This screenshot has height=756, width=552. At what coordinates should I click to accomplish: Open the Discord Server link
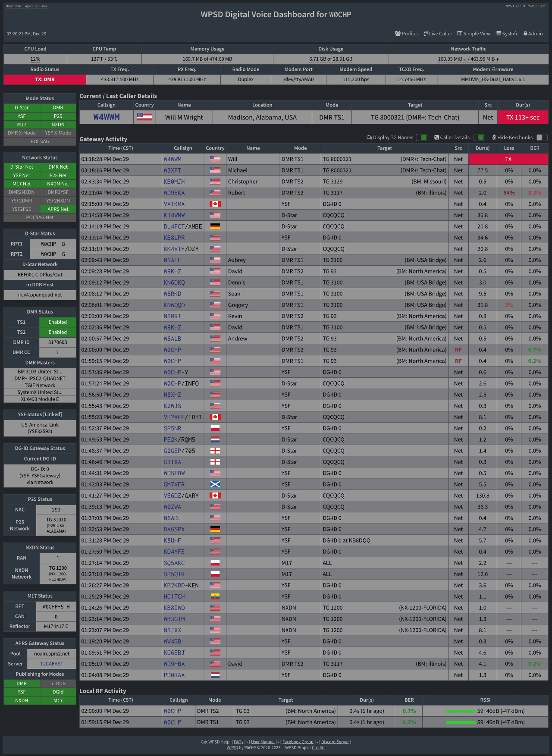(335, 742)
